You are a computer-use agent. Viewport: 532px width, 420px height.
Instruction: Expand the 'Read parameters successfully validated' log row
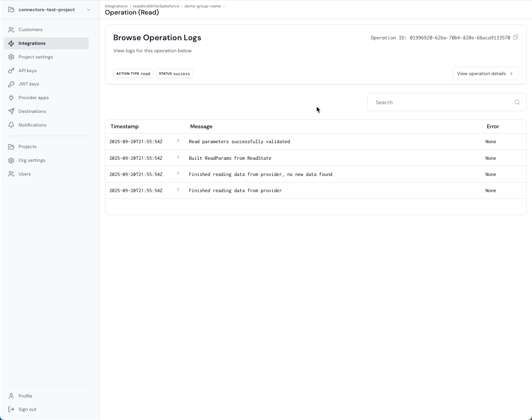[x=178, y=141]
